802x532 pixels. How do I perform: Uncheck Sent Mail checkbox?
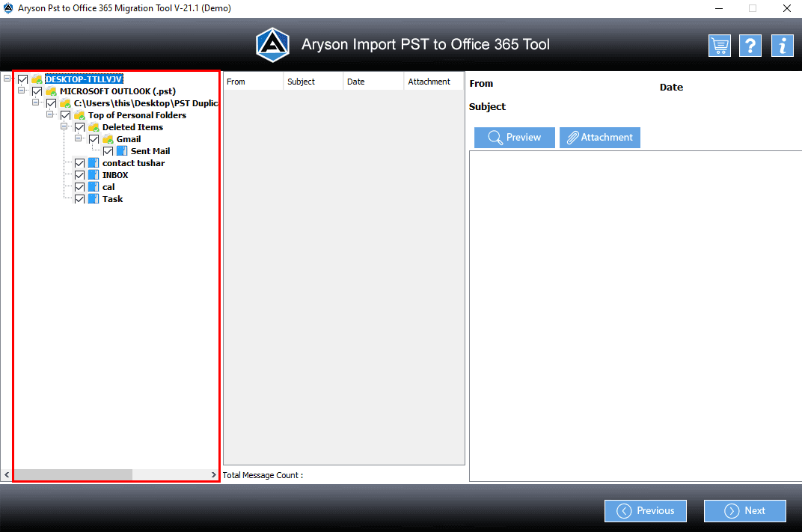[108, 151]
